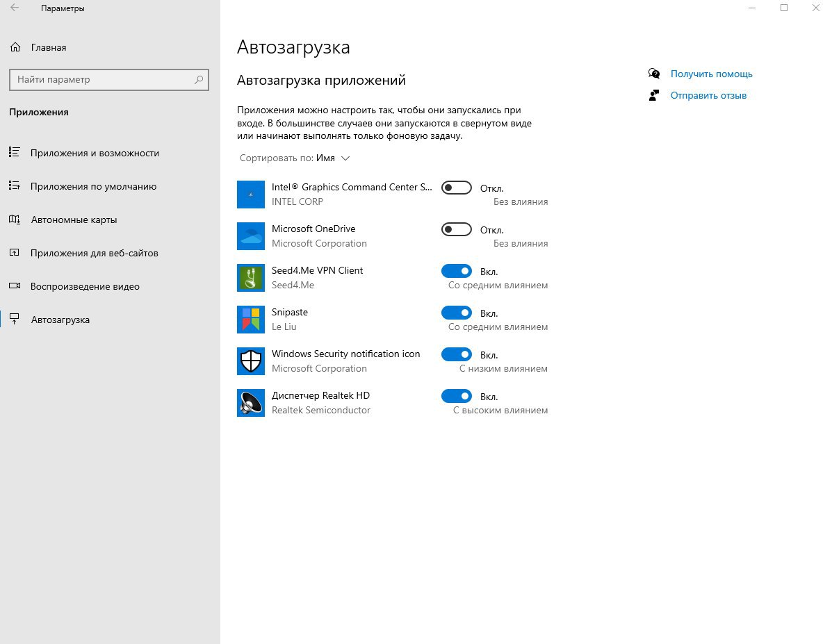Click 'Windows Security notification icon' name
The image size is (832, 644).
[346, 354]
